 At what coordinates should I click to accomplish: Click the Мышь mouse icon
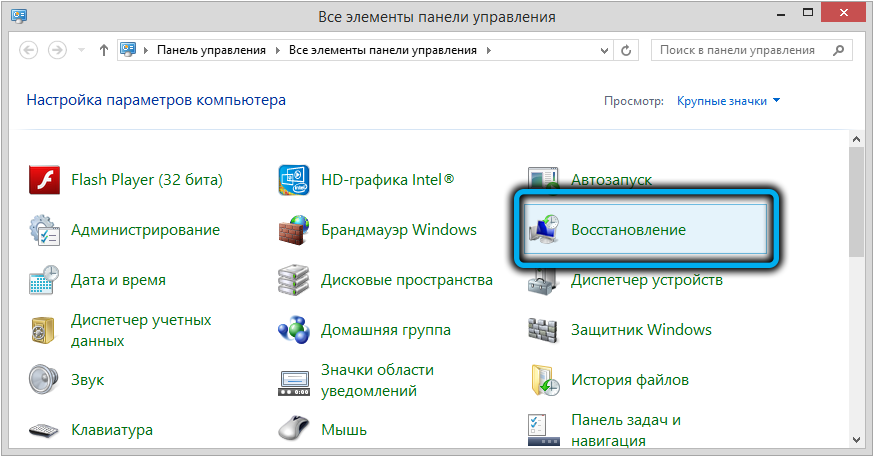point(294,430)
